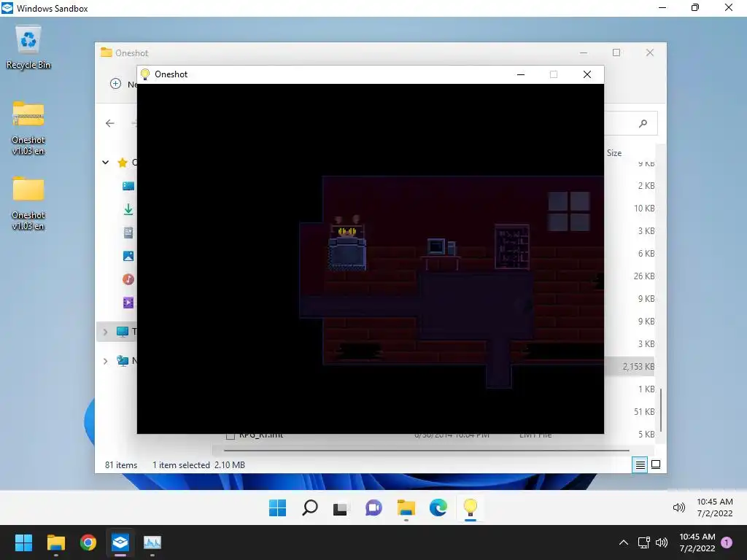Close the Oneshot game window
Viewport: 747px width, 560px height.
pos(587,74)
